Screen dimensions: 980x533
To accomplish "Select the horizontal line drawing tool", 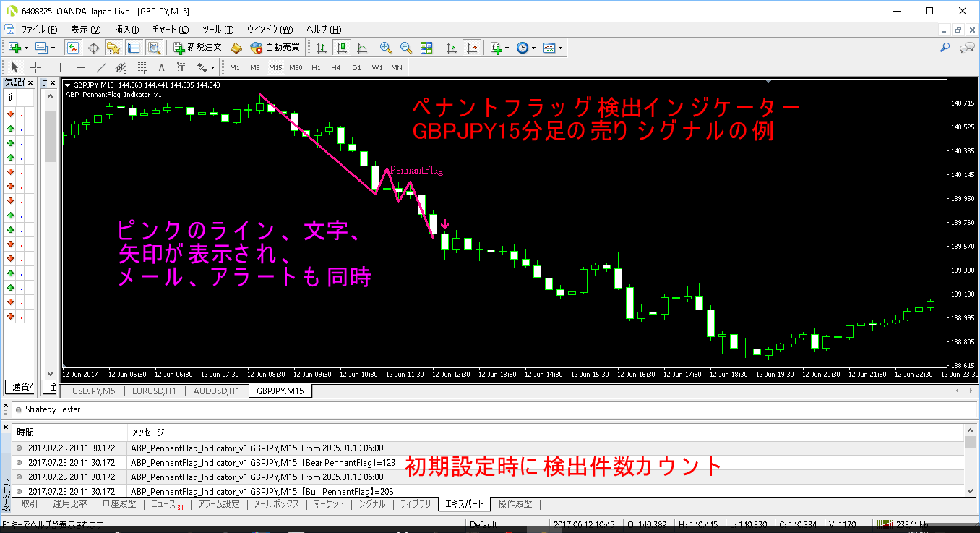I will [81, 67].
